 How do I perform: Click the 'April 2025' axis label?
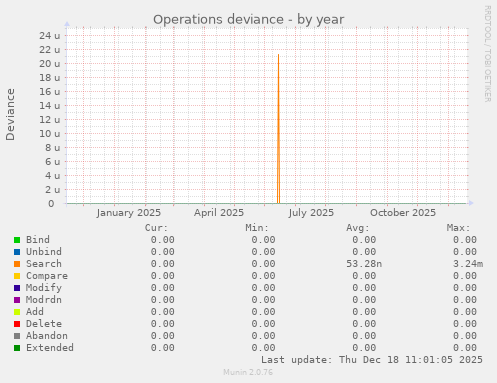point(219,213)
